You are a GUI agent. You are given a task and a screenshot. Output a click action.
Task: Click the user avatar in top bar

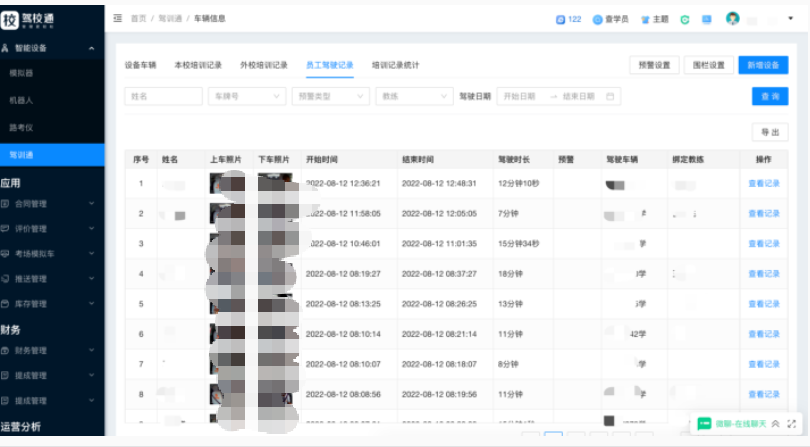733,18
